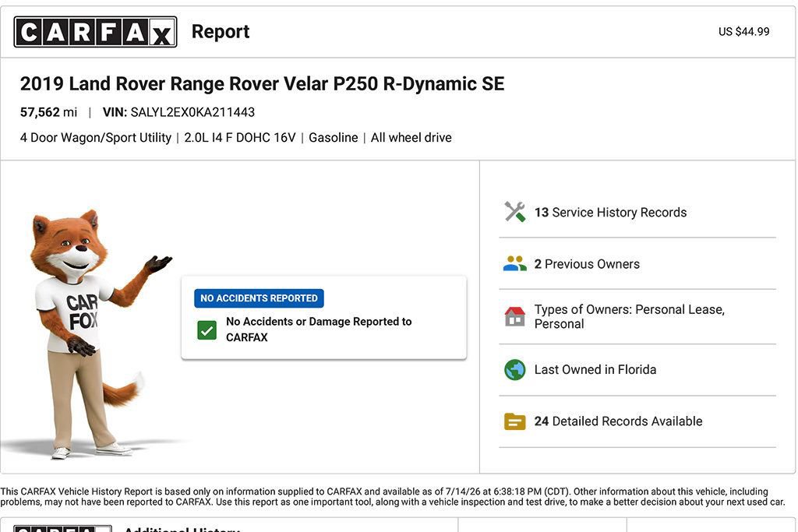Click the 4 Door Wagon/Sport Utility text
Screen dimensions: 798x532
[x=96, y=138]
